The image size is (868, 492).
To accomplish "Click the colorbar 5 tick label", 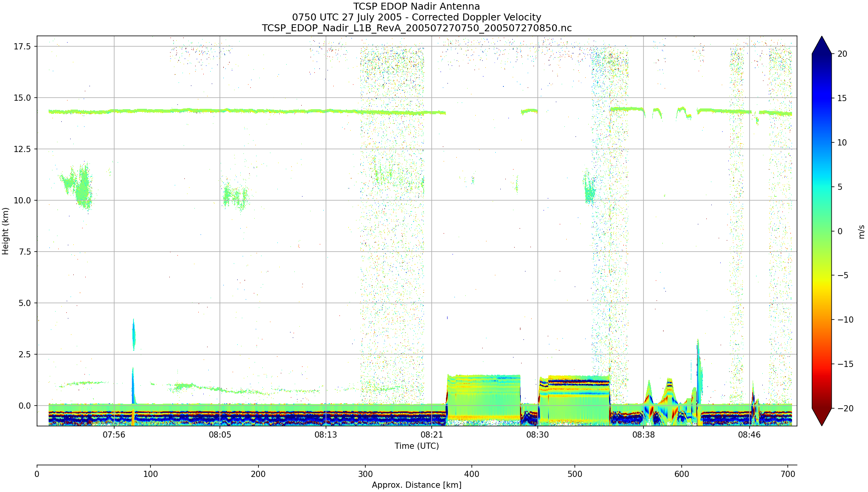I will 840,187.
